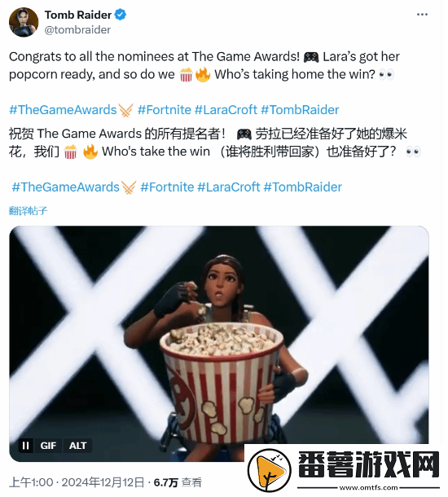Open the first #TheGameAwards hashtag
This screenshot has width=448, height=497.
click(x=63, y=110)
